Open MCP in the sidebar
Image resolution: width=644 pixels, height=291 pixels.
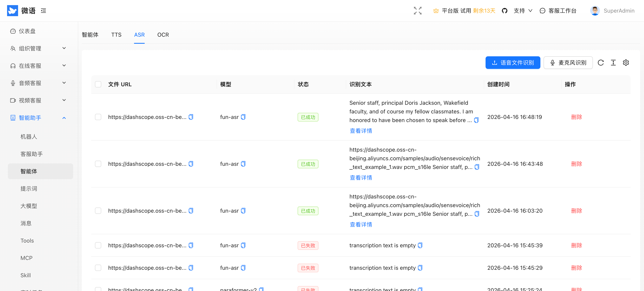(40, 258)
